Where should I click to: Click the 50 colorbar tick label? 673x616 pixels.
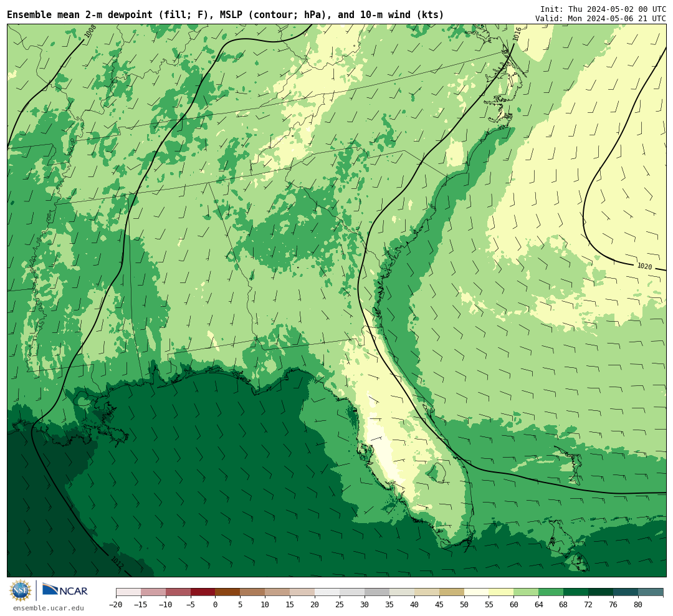pyautogui.click(x=464, y=604)
